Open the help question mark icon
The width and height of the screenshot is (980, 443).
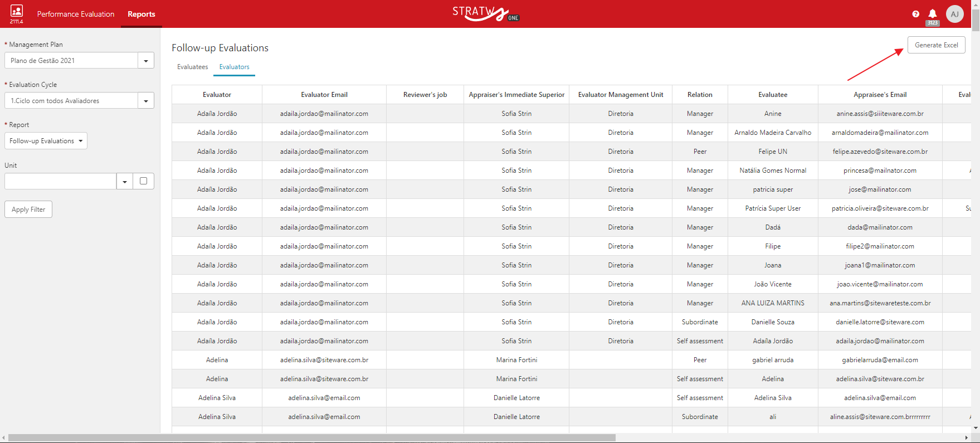[x=916, y=14]
